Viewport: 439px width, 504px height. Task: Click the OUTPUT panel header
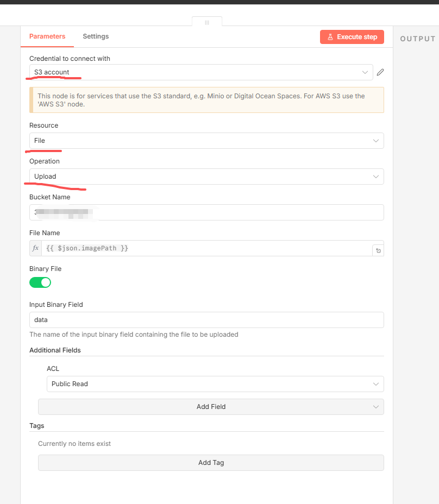click(x=417, y=39)
